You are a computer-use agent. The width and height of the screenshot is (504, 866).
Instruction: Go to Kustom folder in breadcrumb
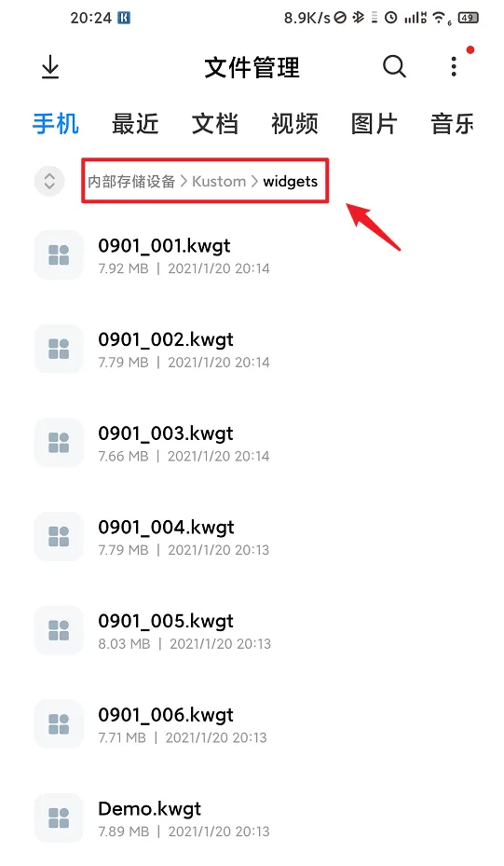(219, 181)
